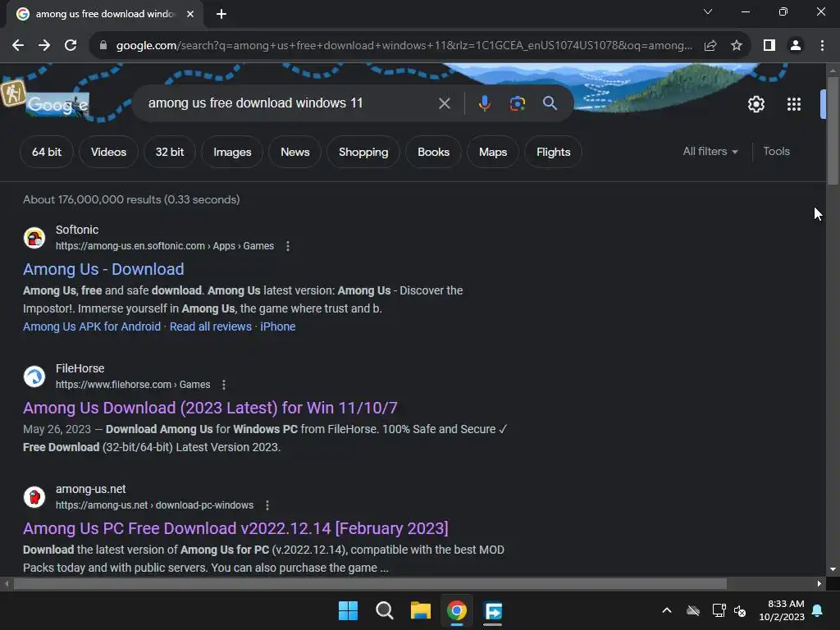The width and height of the screenshot is (840, 630).
Task: Open Among Us PC Free Download v2022.12.14
Action: (x=235, y=529)
